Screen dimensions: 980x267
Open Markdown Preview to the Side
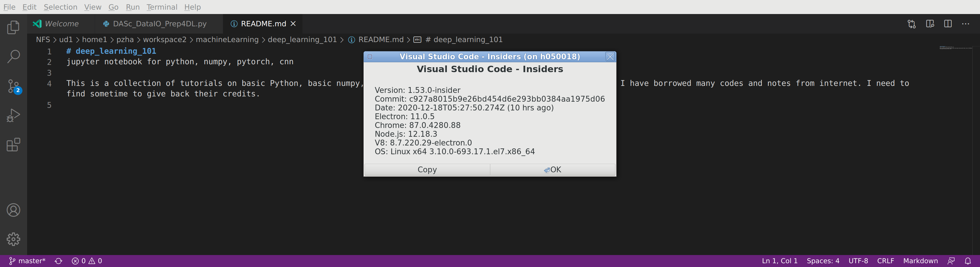930,24
